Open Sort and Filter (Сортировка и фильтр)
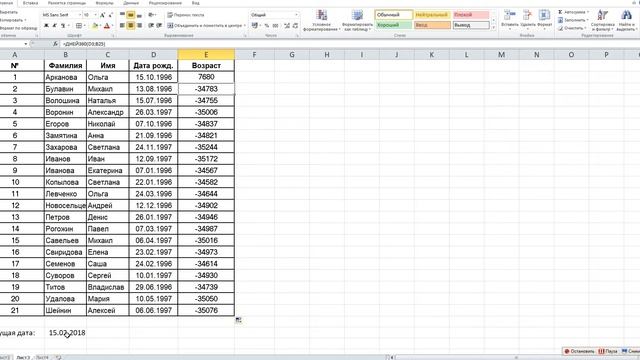This screenshot has height=360, width=640. pyautogui.click(x=602, y=20)
